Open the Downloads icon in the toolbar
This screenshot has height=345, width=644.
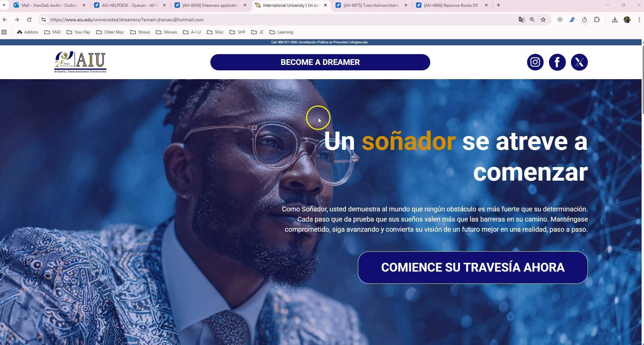pos(615,20)
